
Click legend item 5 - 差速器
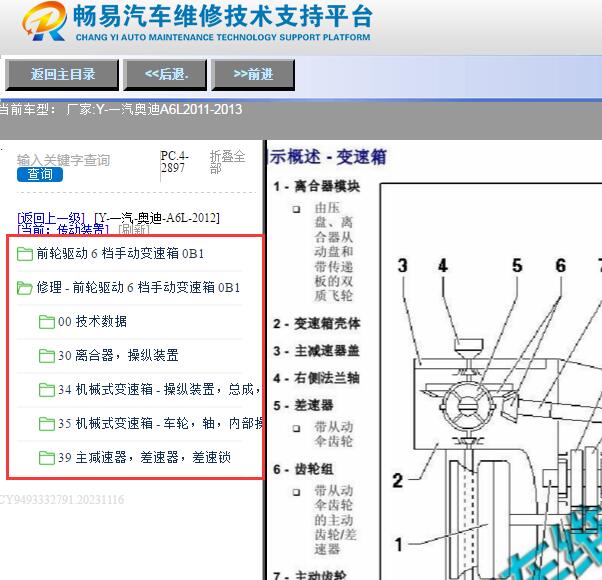[x=303, y=405]
